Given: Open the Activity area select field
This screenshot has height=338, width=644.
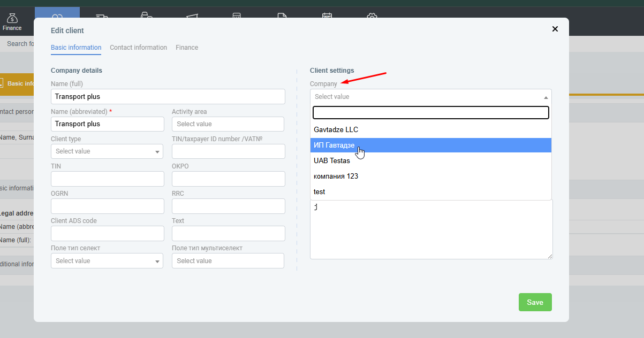Looking at the screenshot, I should pos(228,124).
